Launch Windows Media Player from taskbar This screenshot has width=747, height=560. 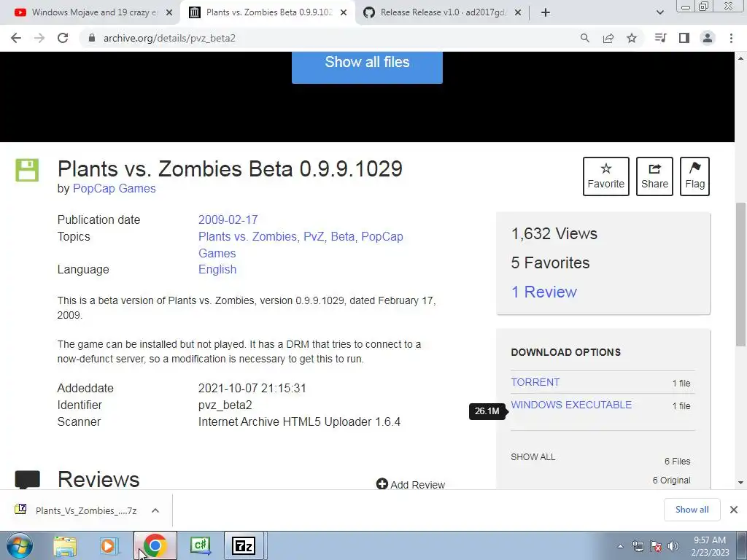[x=109, y=545]
